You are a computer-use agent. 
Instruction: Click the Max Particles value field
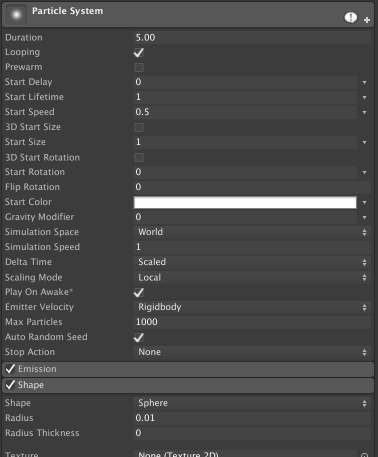252,322
